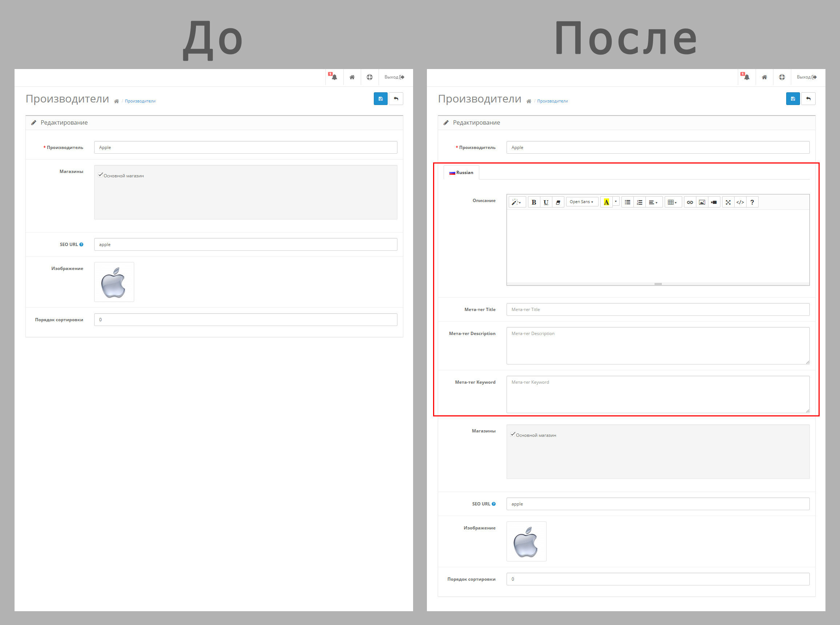Toggle Основной магазин checkbox in left panel
This screenshot has height=625, width=840.
[x=101, y=175]
